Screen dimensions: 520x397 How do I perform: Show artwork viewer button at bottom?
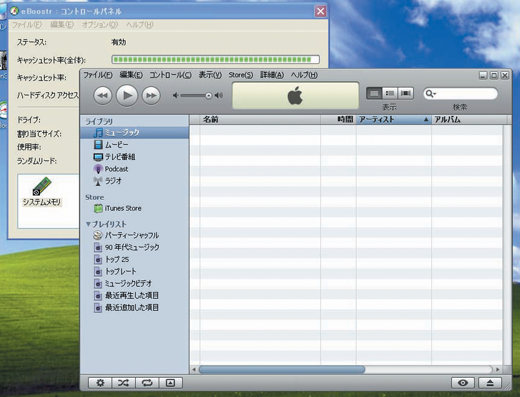click(171, 383)
